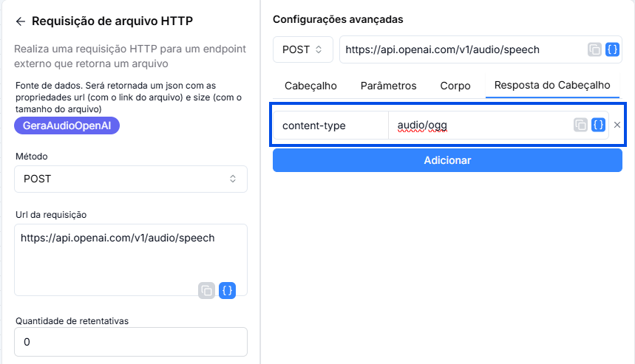Viewport: 635px width, 364px height.
Task: Select the GeraAudioOpenAI data source tag
Action: 67,126
